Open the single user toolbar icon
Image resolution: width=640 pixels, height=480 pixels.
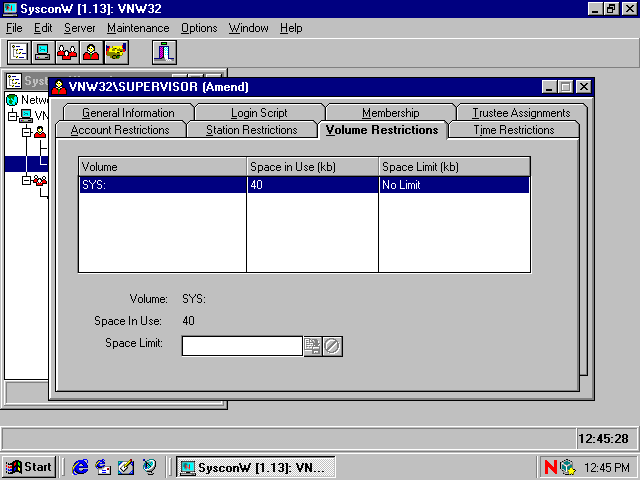click(91, 52)
